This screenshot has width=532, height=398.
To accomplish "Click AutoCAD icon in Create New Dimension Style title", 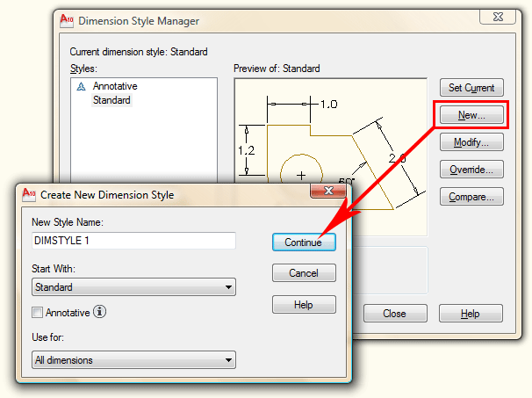I will tap(28, 194).
